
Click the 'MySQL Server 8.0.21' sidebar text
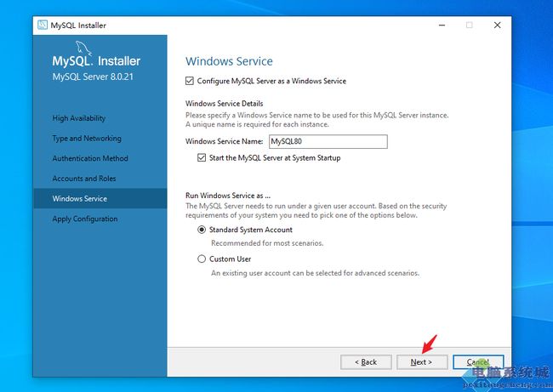pos(93,77)
